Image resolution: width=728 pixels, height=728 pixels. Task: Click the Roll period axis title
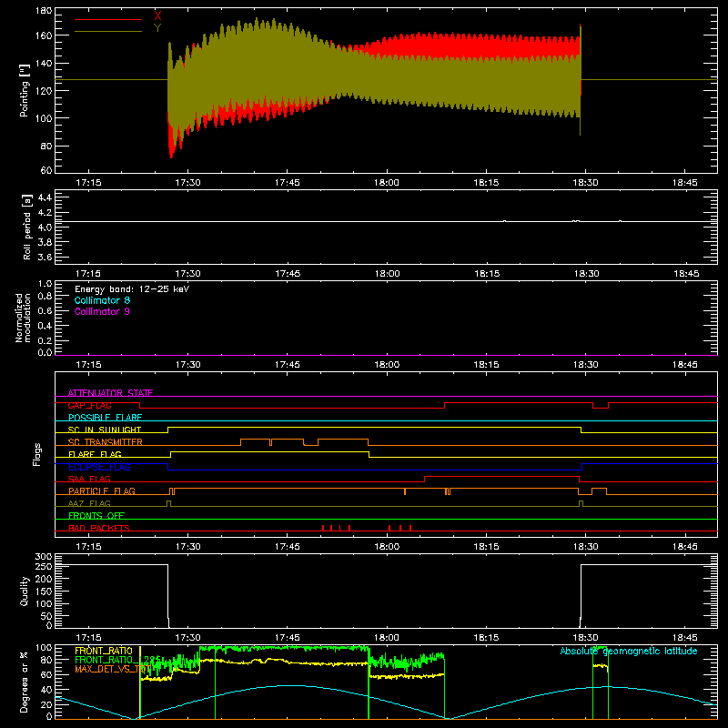point(27,227)
